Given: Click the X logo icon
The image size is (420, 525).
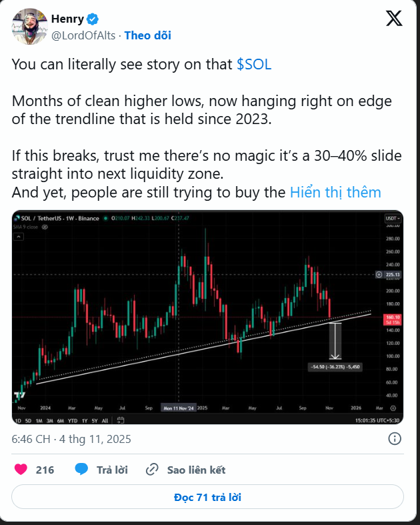Looking at the screenshot, I should 393,19.
